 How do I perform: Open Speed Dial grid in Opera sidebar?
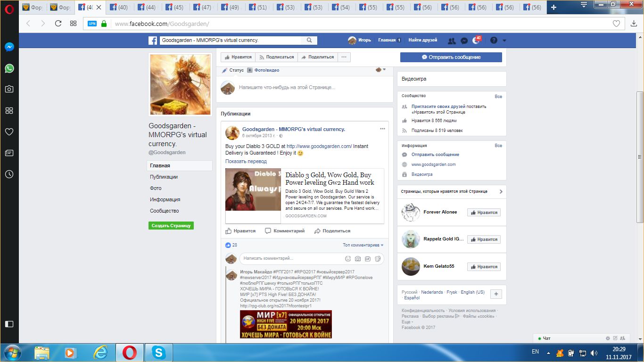pos(9,110)
